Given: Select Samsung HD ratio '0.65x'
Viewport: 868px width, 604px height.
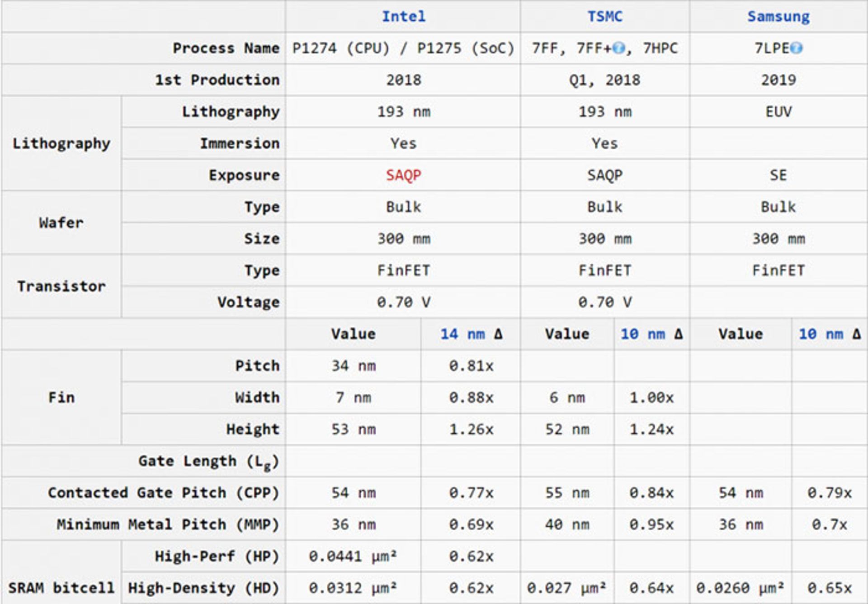Looking at the screenshot, I should click(x=830, y=588).
